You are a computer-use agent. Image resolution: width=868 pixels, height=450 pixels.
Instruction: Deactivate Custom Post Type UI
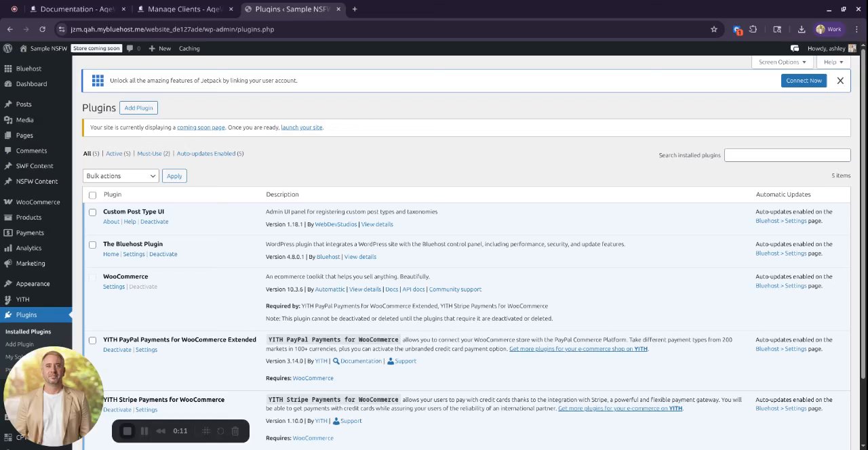pyautogui.click(x=154, y=222)
